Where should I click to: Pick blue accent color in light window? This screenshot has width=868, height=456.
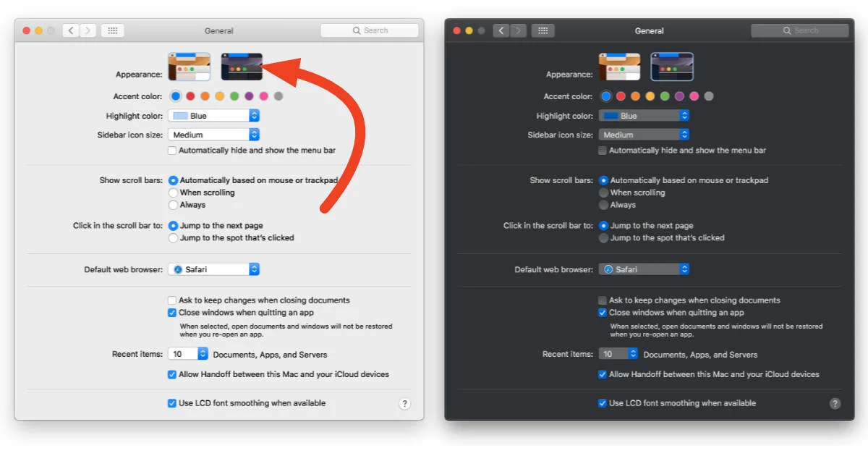(x=176, y=96)
